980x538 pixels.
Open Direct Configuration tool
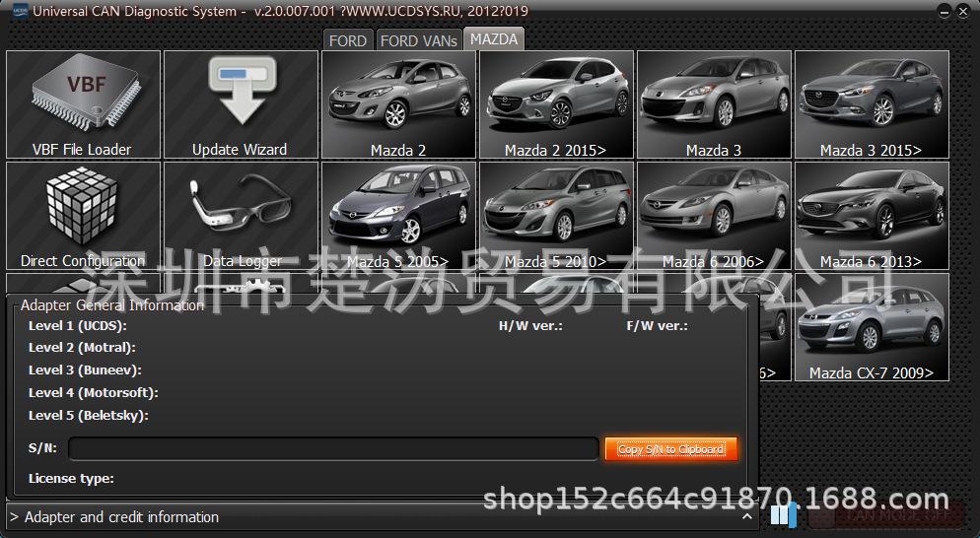point(83,216)
